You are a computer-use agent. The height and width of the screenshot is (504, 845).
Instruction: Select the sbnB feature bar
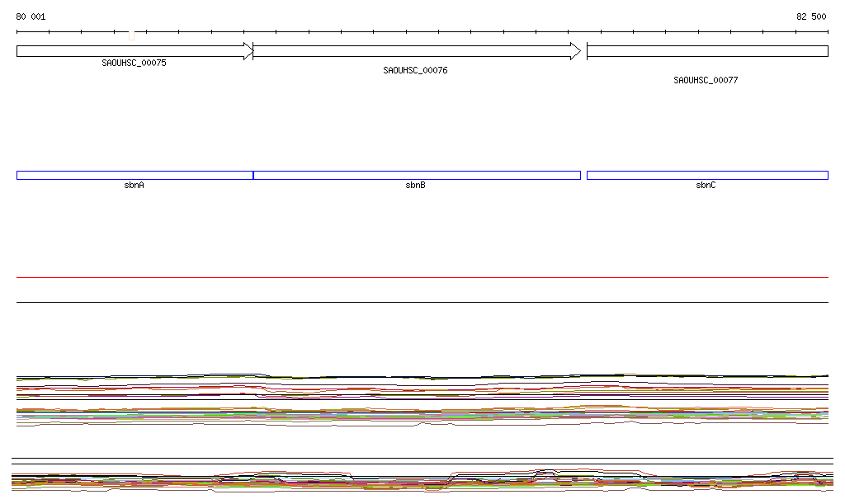click(x=417, y=175)
